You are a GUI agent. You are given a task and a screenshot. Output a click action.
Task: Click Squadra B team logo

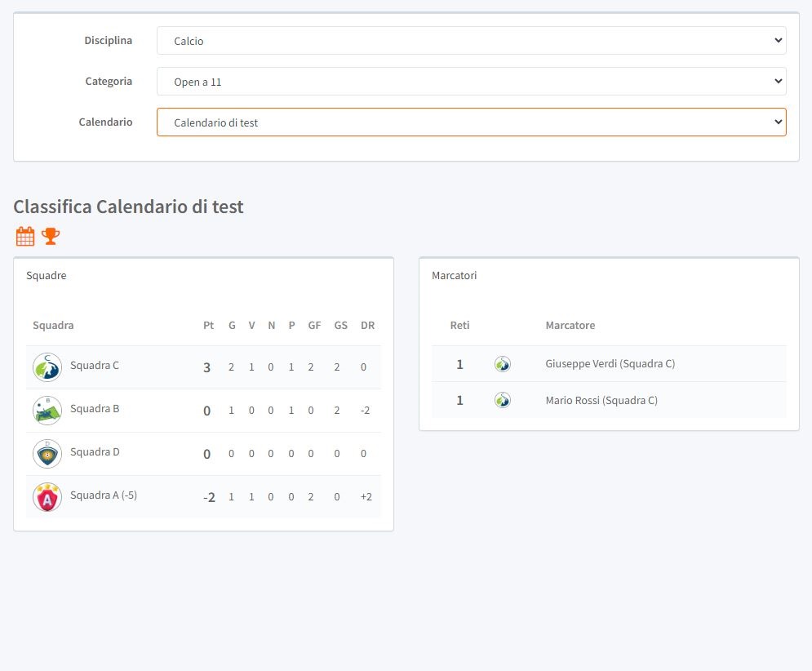point(47,411)
